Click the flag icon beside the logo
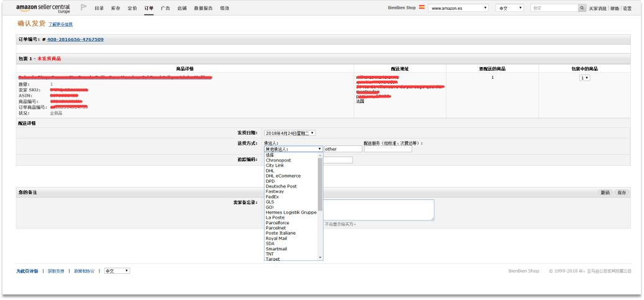The image size is (644, 300). 84,7
